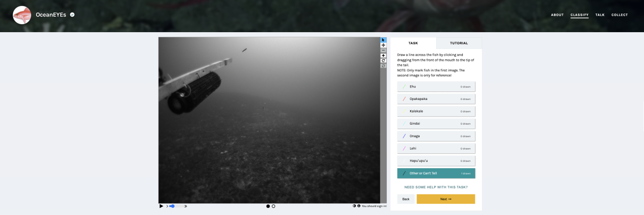The width and height of the screenshot is (644, 215).
Task: Select the Kalekale drawing tool
Action: point(436,111)
